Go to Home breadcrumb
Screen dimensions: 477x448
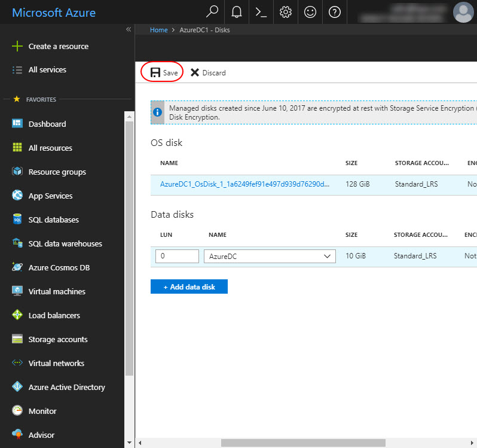point(159,30)
